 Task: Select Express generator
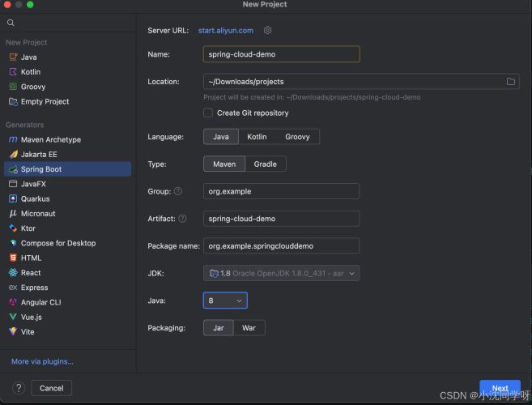pyautogui.click(x=67, y=288)
